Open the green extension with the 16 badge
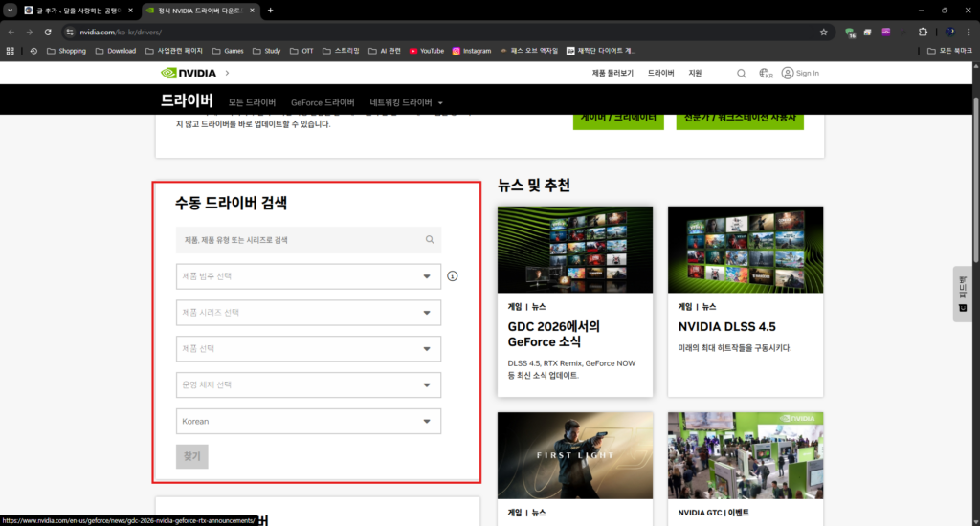Screen dimensions: 980x526 point(850,33)
